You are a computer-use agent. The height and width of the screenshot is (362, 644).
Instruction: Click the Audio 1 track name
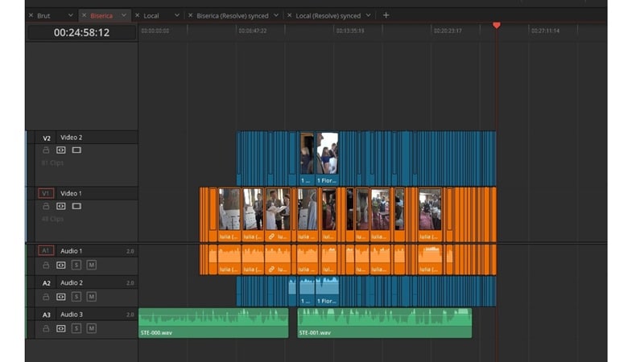(x=71, y=250)
